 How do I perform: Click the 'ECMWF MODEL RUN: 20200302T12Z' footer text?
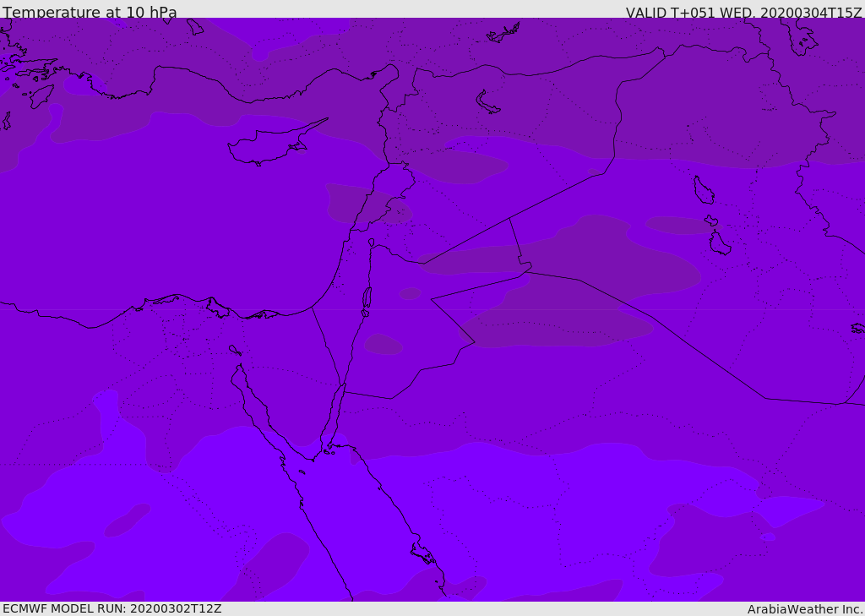(x=112, y=608)
